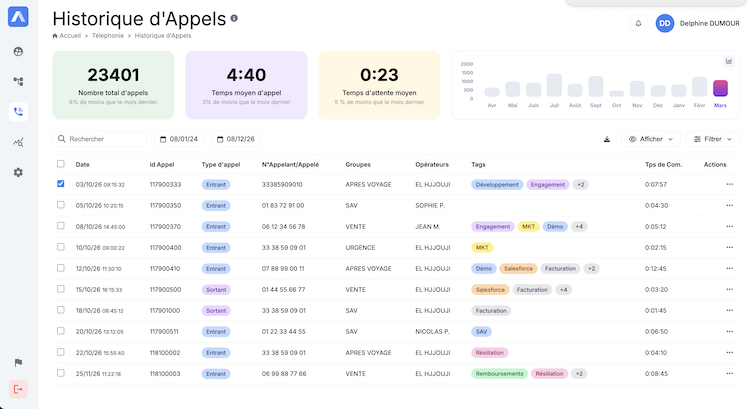Click Téléphonie breadcrumb link

(108, 35)
